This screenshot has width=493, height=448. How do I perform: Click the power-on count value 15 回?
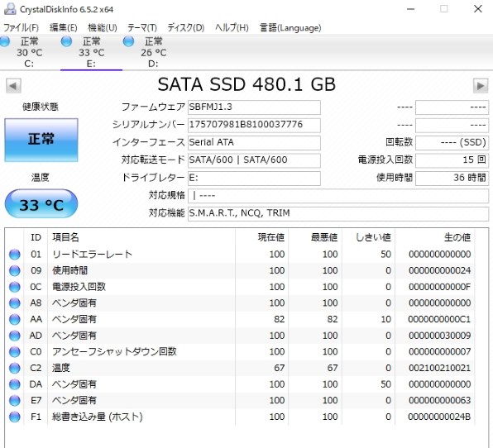pos(452,160)
